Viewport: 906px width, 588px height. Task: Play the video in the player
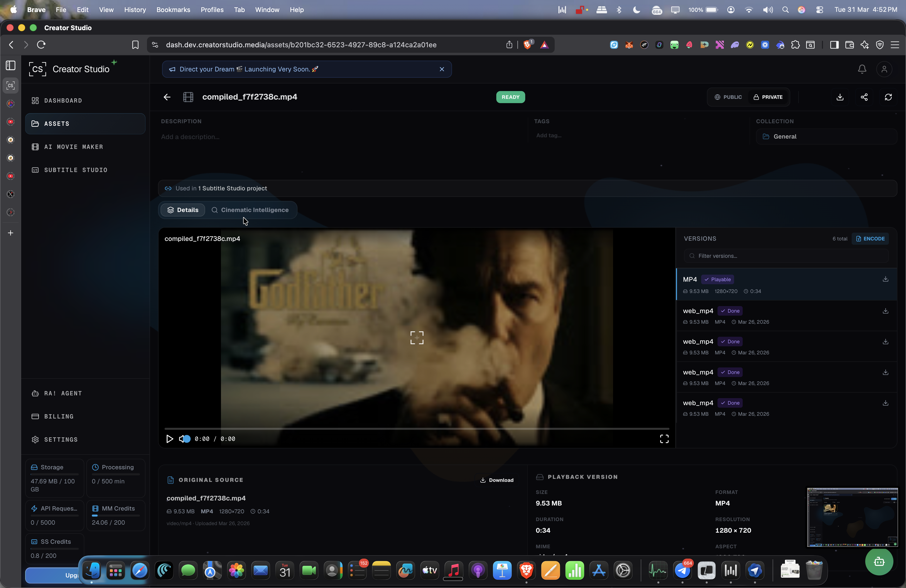pos(169,439)
